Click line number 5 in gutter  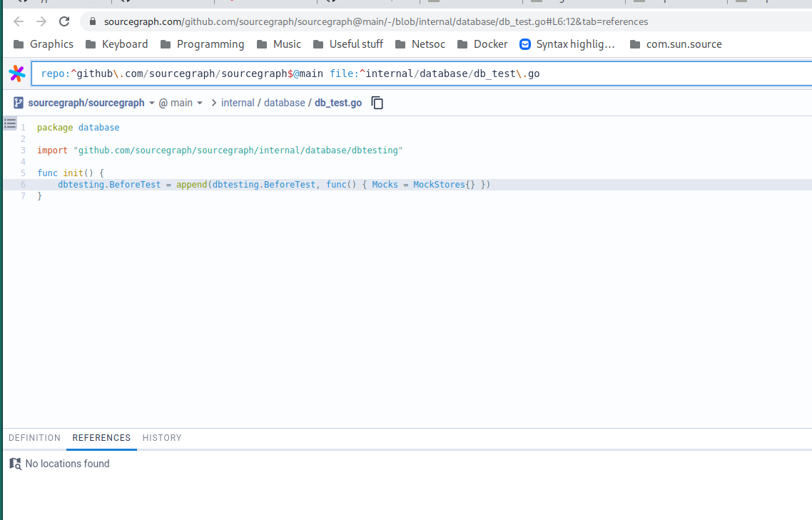24,173
